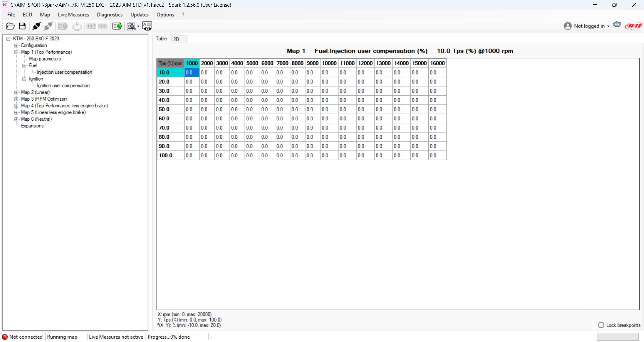Select Ignition user compensation tree item

[x=63, y=86]
